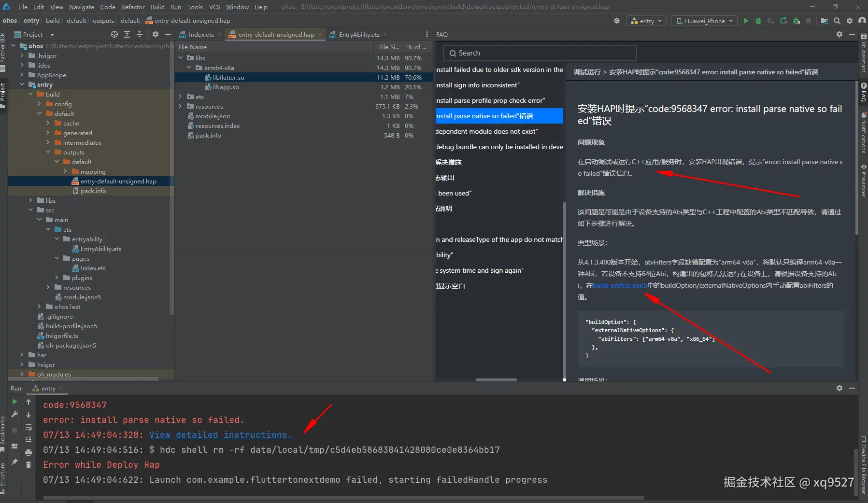Toggle the Previewer tool window

click(x=864, y=181)
